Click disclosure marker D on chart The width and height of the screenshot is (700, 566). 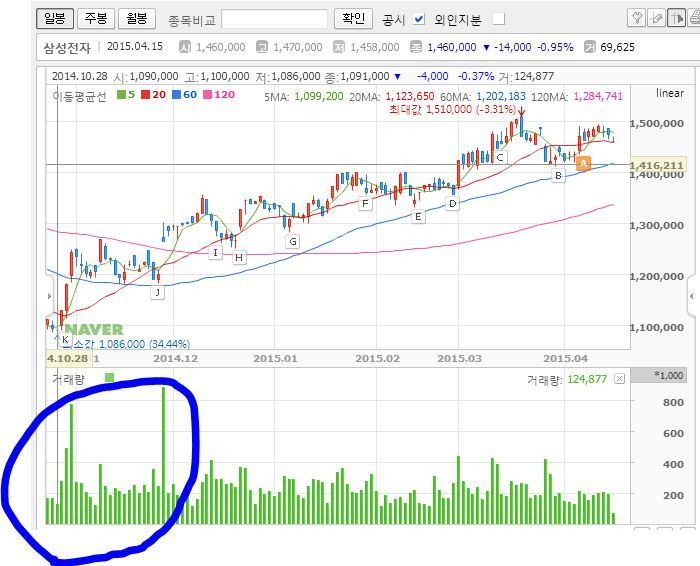coord(453,204)
